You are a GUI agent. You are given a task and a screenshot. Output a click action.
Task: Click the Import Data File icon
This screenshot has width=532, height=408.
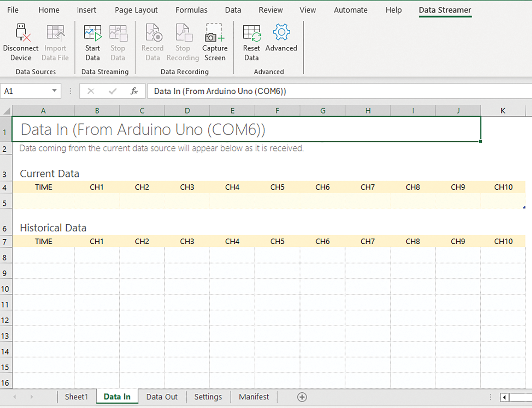tap(55, 33)
